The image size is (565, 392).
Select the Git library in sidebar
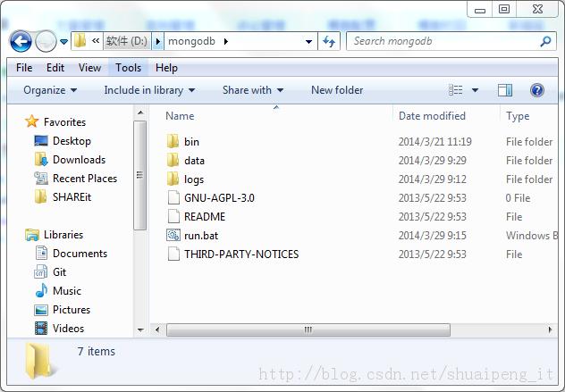[59, 272]
